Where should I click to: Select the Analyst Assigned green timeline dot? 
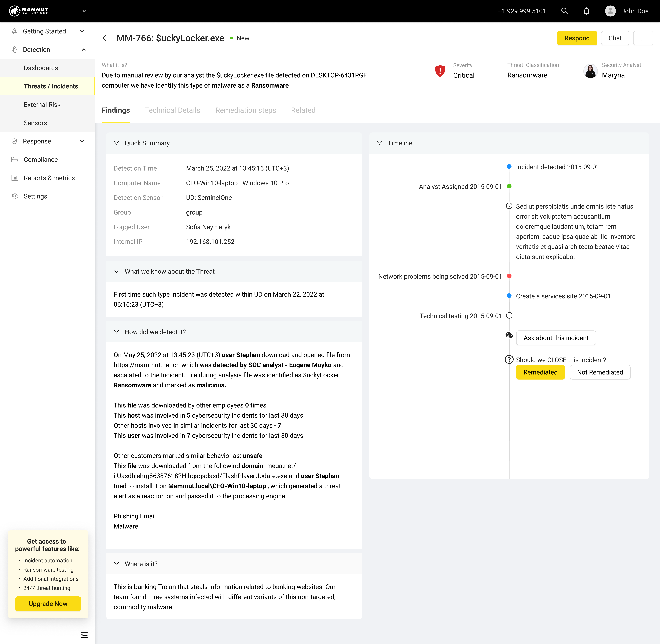point(509,186)
